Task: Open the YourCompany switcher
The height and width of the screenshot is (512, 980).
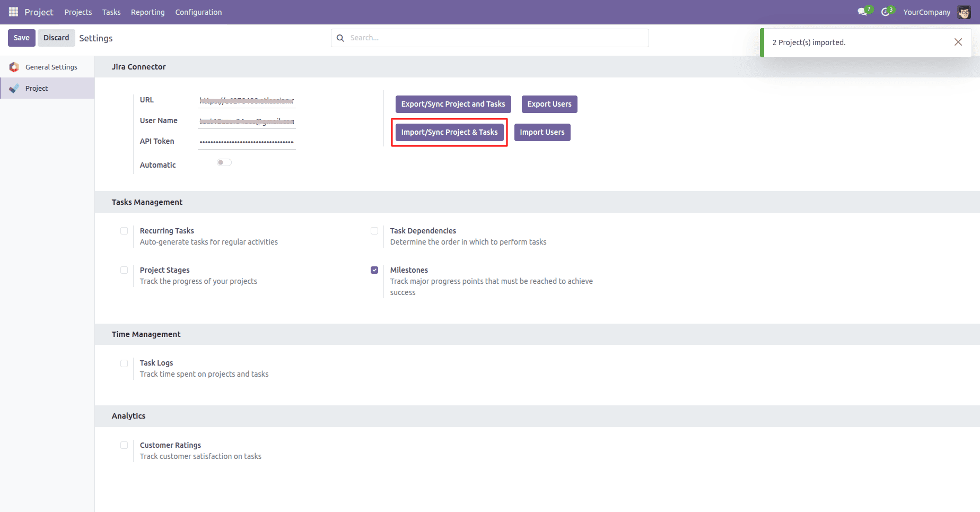Action: [927, 12]
